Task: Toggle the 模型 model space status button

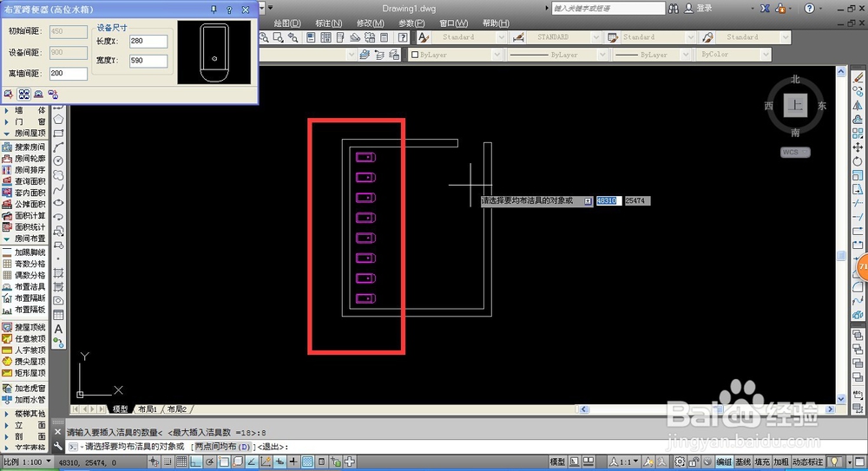Action: click(557, 461)
